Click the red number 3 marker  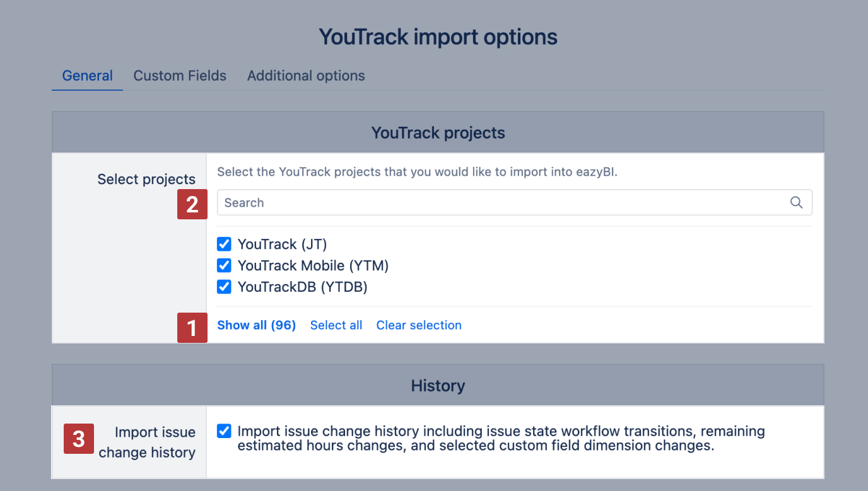tap(79, 439)
